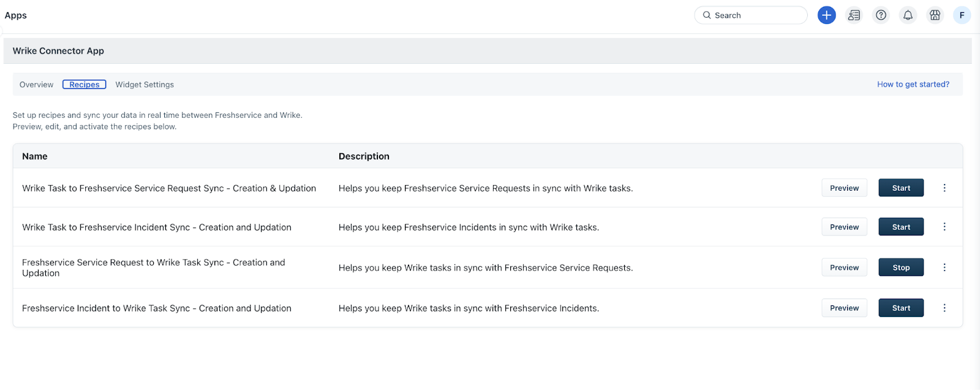Image resolution: width=980 pixels, height=390 pixels.
Task: Preview the Wrike Task to Incident Sync recipe
Action: tap(844, 227)
